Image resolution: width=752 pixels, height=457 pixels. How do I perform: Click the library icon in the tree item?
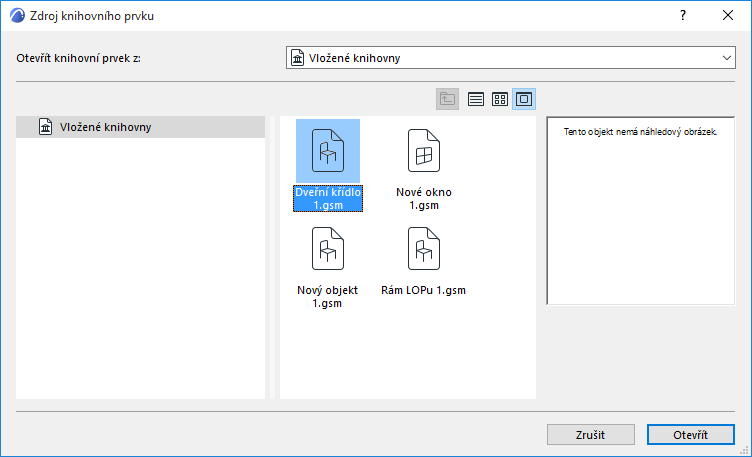[46, 127]
